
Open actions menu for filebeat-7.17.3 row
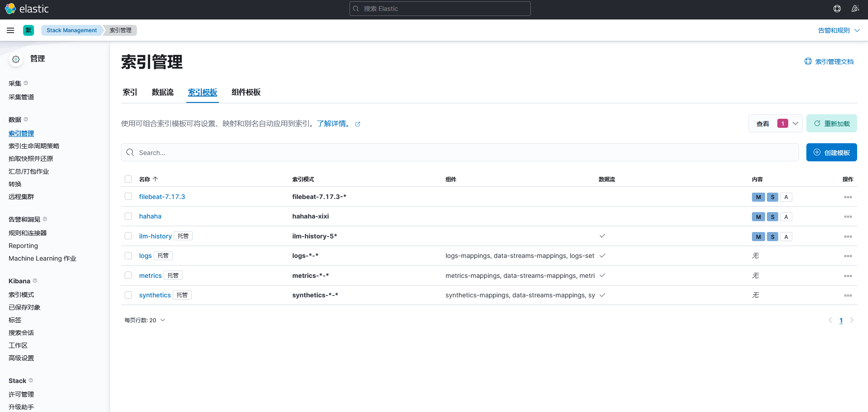(848, 197)
